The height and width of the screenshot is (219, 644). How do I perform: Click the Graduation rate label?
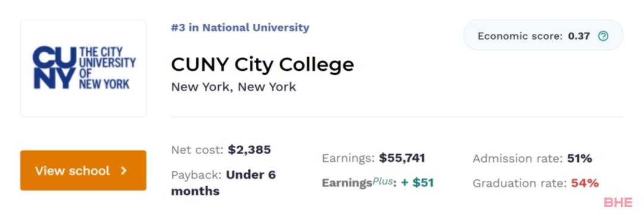coord(520,183)
